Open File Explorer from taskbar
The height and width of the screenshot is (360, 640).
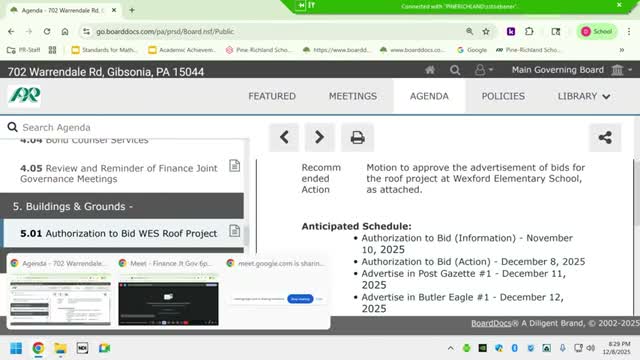coord(60,348)
